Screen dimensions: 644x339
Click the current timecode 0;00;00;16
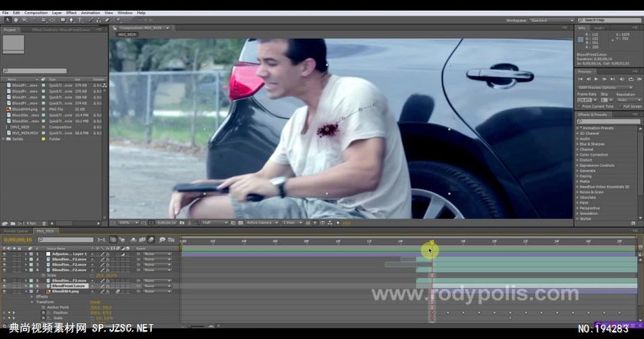coord(18,239)
